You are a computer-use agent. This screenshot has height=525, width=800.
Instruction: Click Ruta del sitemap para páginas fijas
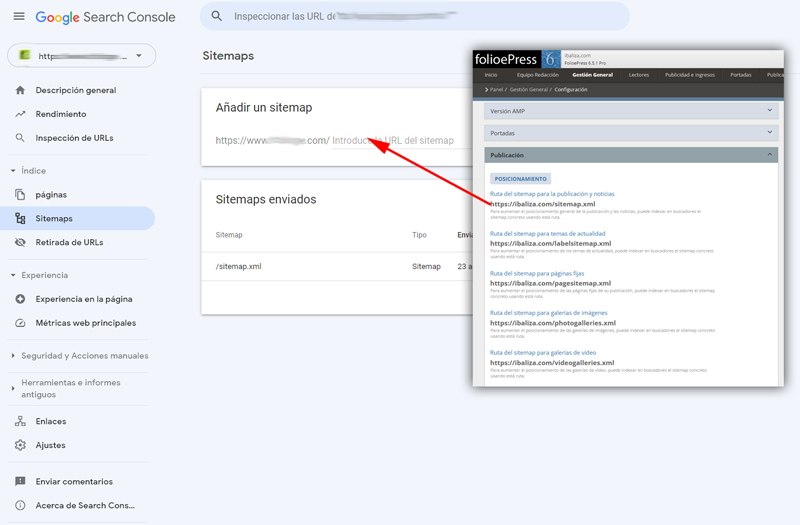537,273
